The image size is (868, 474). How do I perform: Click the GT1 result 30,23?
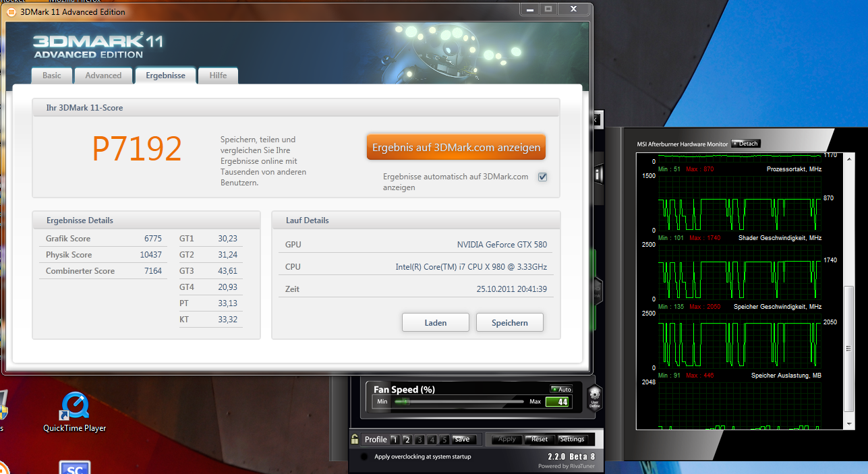(227, 239)
